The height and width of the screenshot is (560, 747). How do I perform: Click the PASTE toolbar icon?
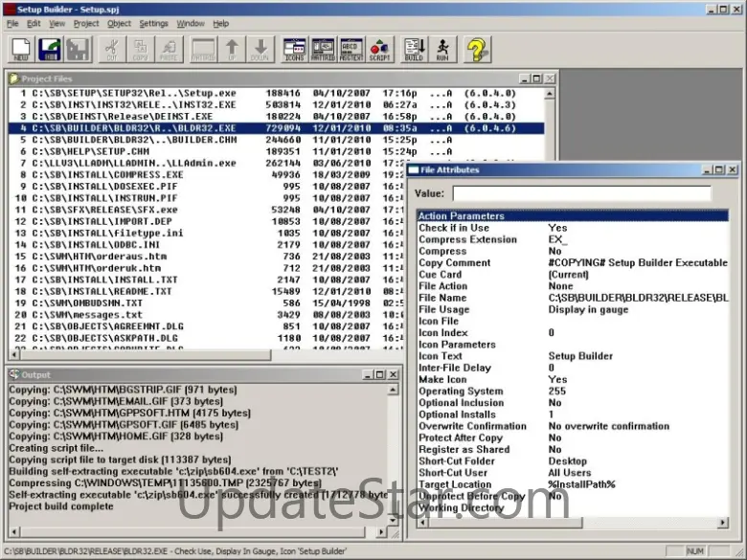click(x=169, y=49)
